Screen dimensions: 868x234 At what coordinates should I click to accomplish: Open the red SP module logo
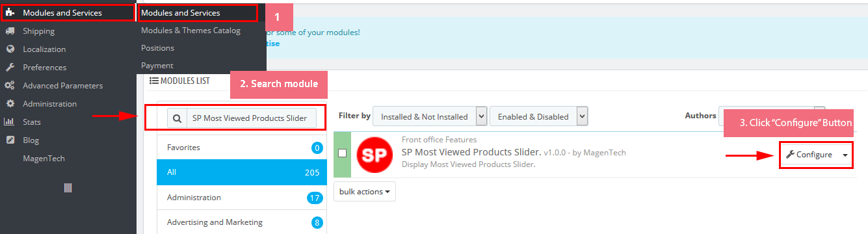point(374,154)
